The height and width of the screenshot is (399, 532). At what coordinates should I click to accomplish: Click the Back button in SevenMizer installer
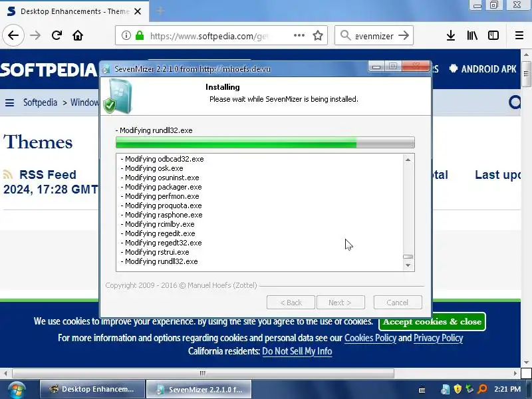tap(291, 303)
